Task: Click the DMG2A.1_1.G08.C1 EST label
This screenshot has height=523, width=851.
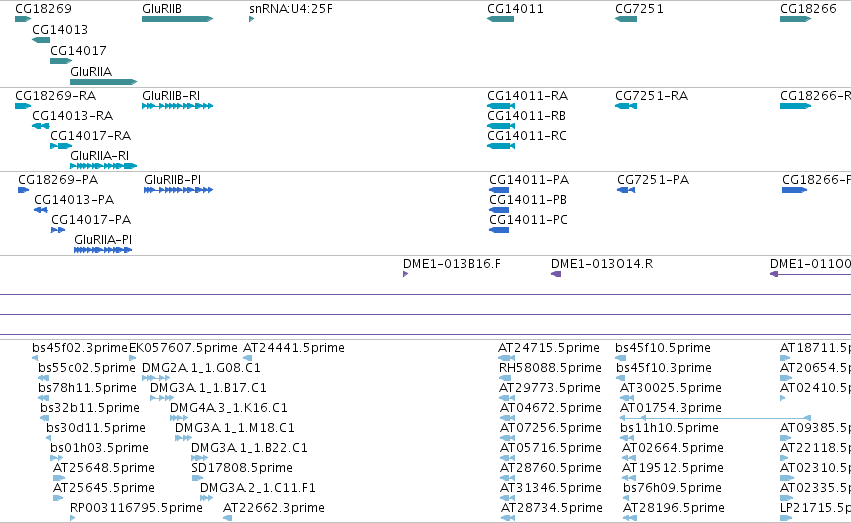Action: 201,368
